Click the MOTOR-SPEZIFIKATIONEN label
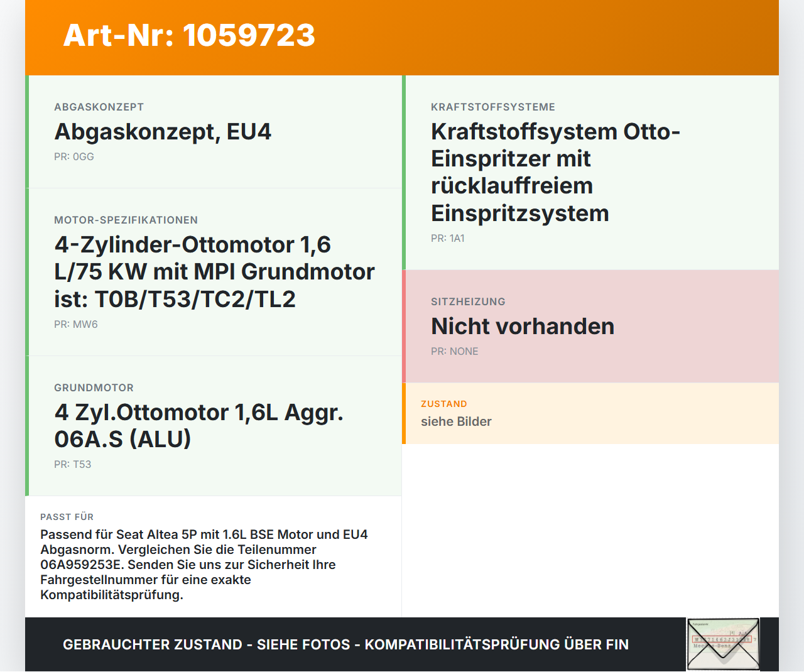 pos(126,220)
